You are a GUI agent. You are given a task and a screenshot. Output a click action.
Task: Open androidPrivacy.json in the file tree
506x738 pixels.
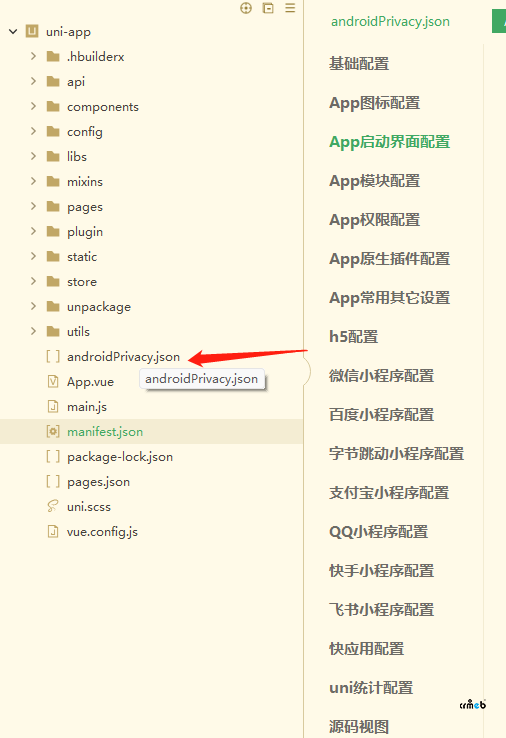point(123,357)
